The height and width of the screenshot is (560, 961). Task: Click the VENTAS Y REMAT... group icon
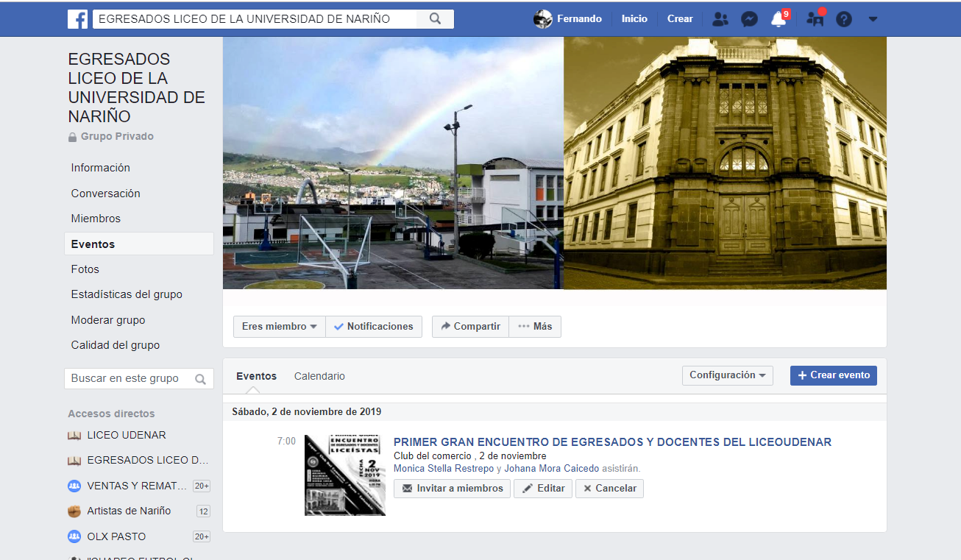click(74, 486)
